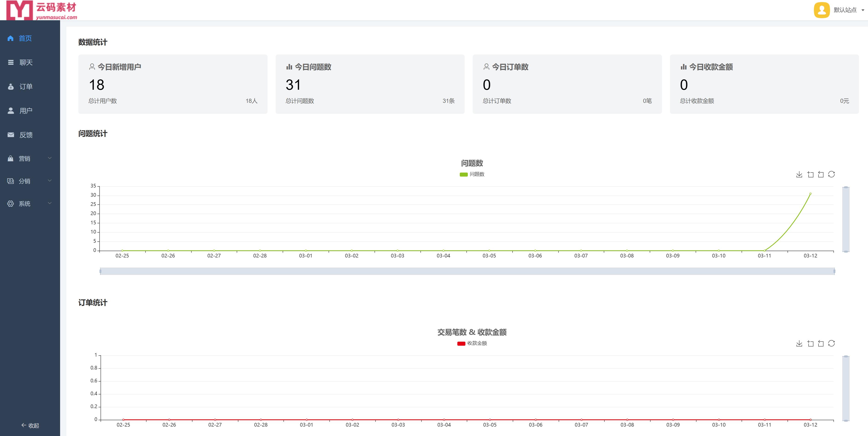Open the 用户 sidebar page
The width and height of the screenshot is (868, 436).
[x=26, y=111]
